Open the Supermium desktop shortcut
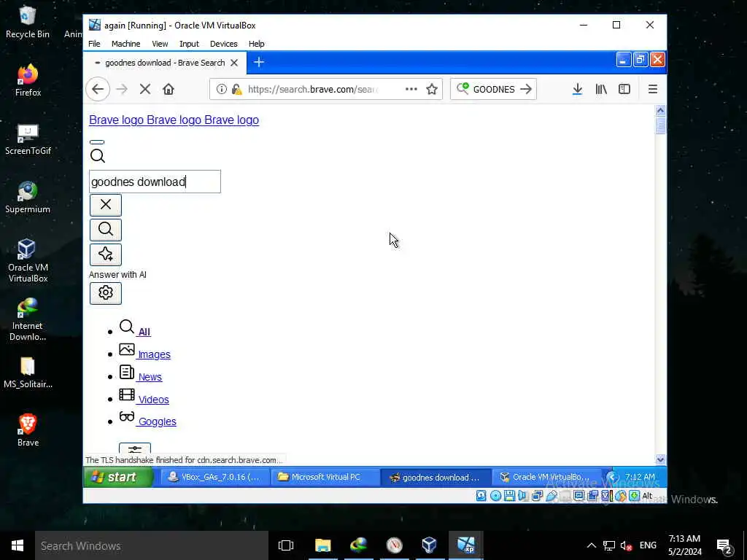The image size is (747, 560). tap(28, 197)
